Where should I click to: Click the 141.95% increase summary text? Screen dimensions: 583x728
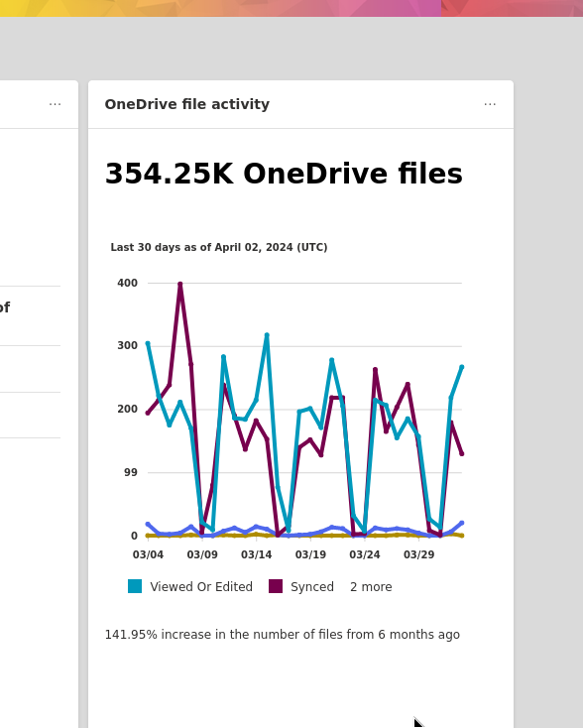(x=283, y=635)
